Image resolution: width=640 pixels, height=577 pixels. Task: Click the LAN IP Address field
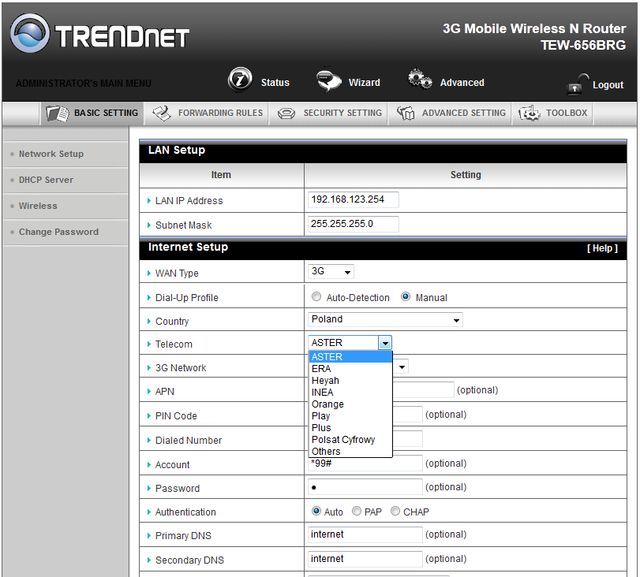click(x=353, y=200)
